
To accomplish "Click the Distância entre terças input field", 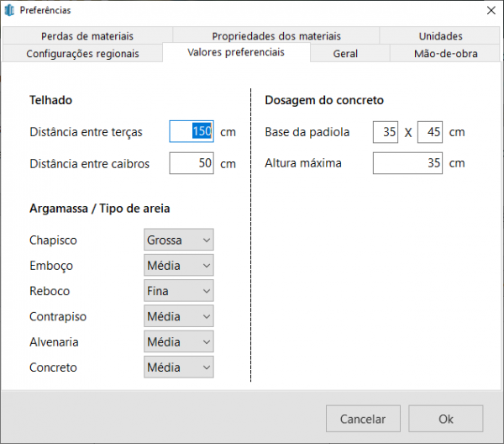I will [192, 132].
